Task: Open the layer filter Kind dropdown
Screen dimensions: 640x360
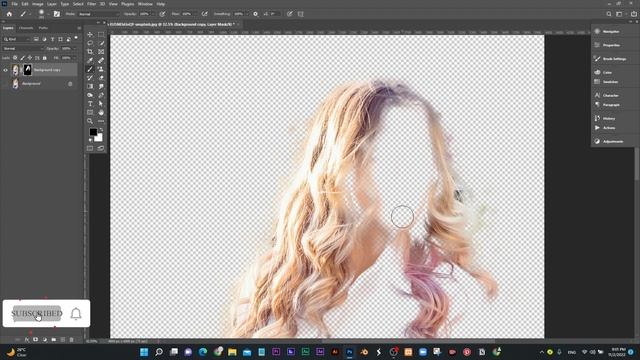Action: tap(17, 39)
